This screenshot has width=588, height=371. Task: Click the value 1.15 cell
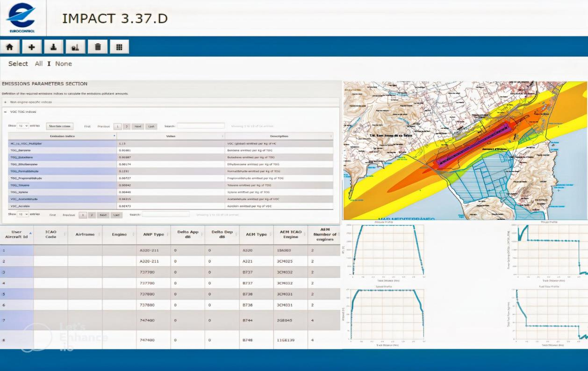(x=171, y=143)
